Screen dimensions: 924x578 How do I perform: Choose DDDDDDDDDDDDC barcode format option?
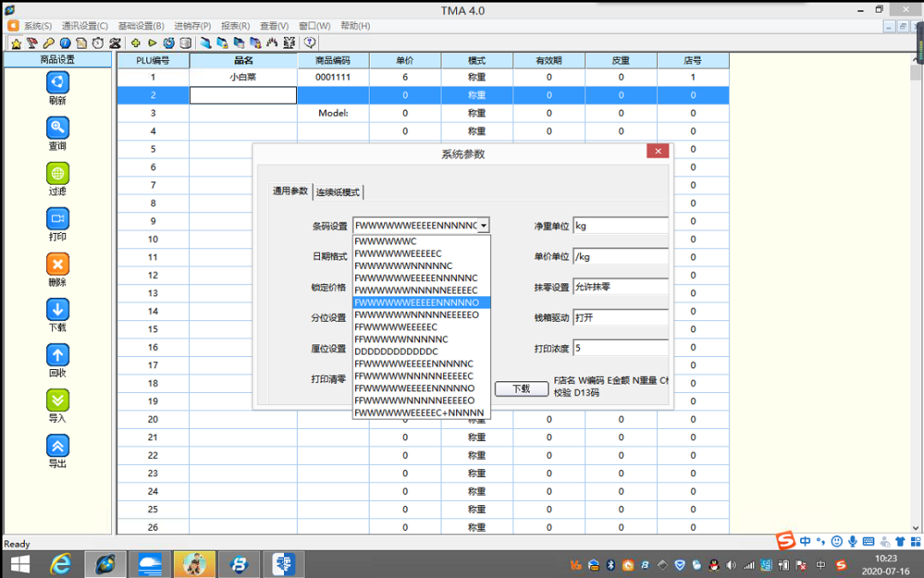[396, 351]
